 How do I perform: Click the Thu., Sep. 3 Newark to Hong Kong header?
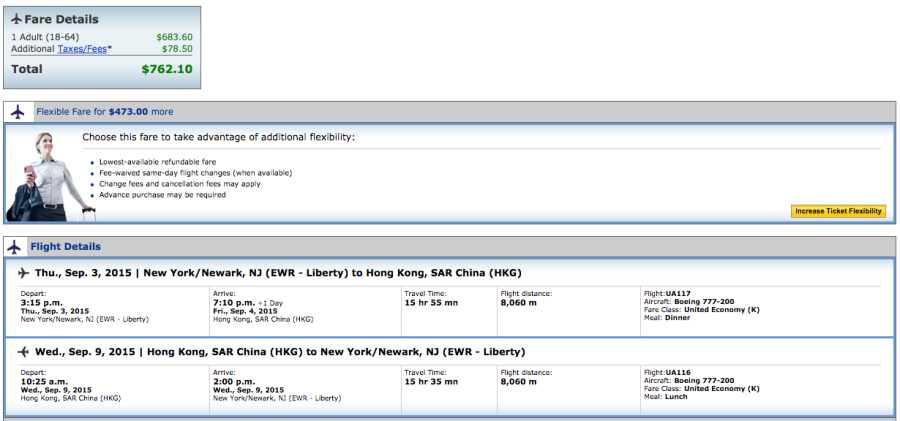(278, 273)
